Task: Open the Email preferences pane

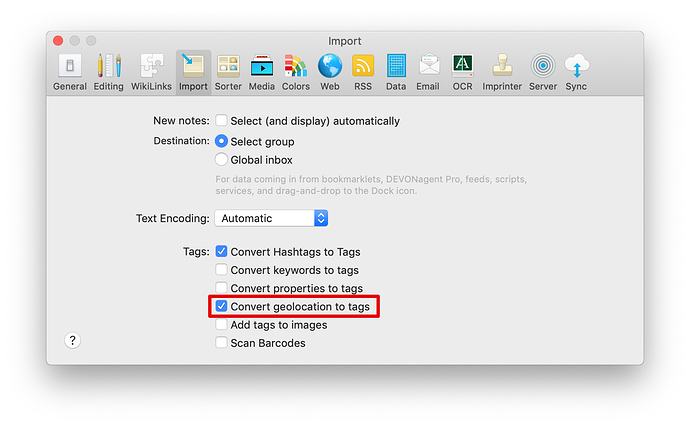Action: click(x=428, y=72)
